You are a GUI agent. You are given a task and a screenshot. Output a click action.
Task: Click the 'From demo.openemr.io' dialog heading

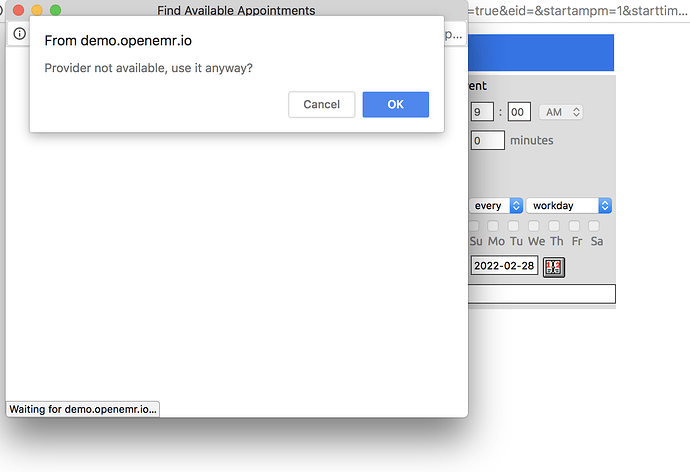point(118,40)
